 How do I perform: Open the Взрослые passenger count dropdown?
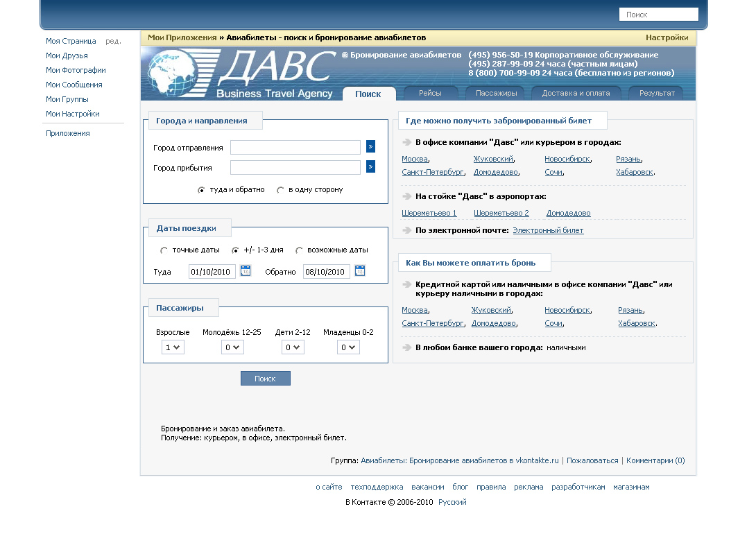coord(173,347)
